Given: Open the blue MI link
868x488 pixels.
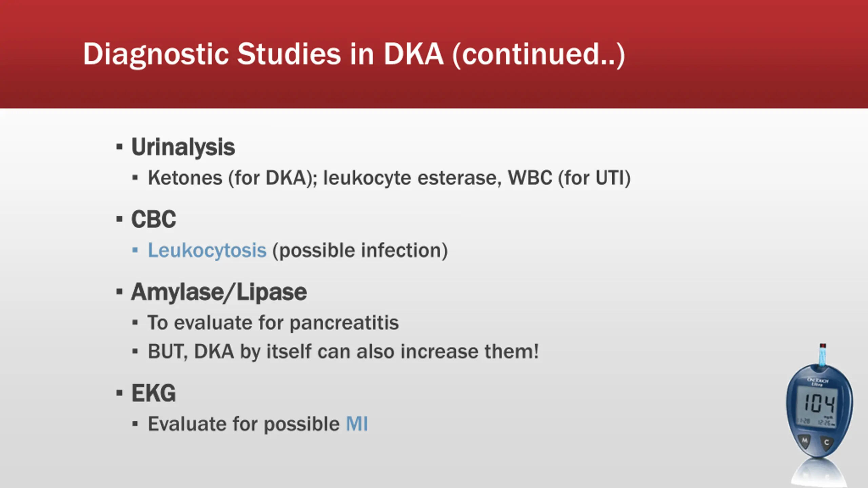Looking at the screenshot, I should [x=357, y=424].
